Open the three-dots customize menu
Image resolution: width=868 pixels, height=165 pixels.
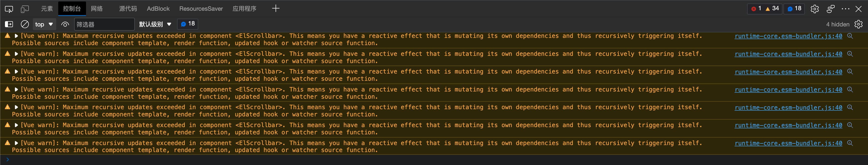pyautogui.click(x=845, y=9)
